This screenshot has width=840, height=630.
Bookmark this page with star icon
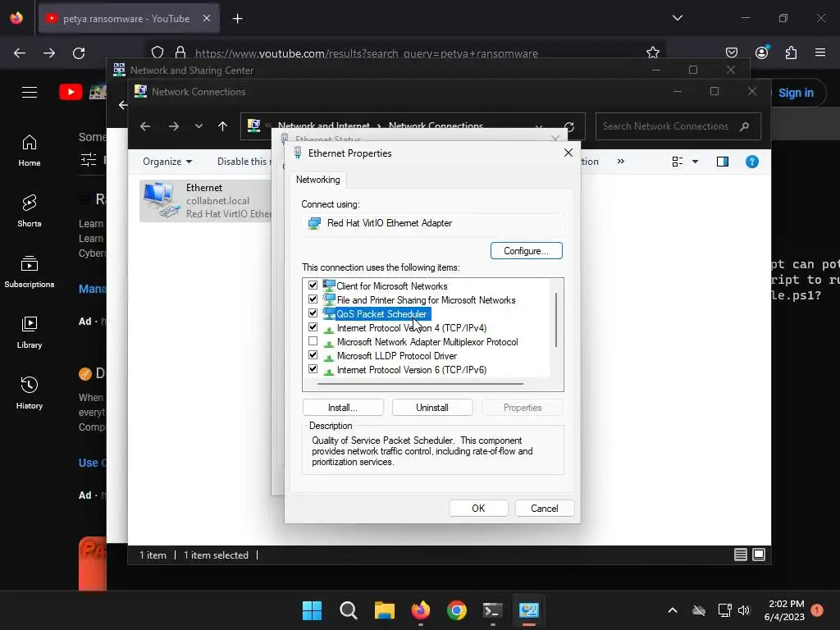tap(652, 52)
